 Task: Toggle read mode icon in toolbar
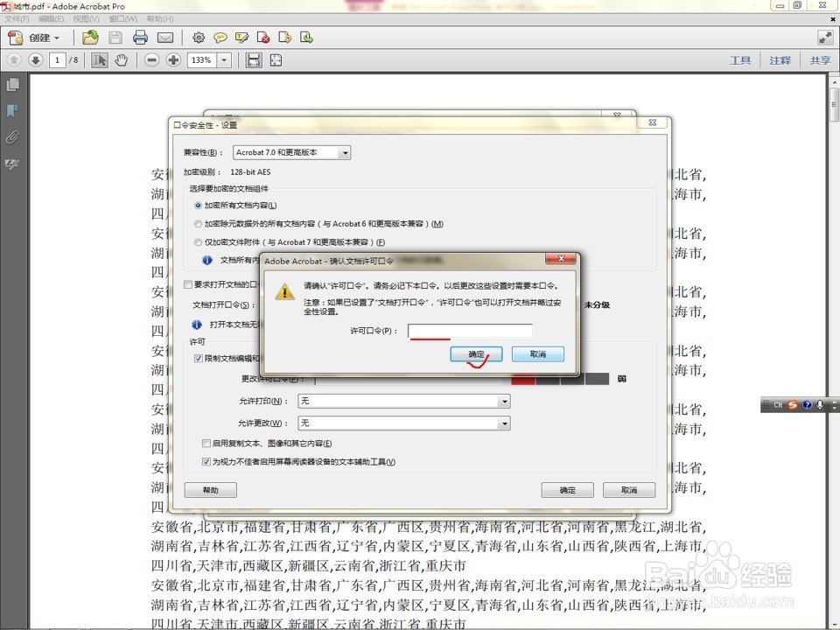pyautogui.click(x=825, y=38)
